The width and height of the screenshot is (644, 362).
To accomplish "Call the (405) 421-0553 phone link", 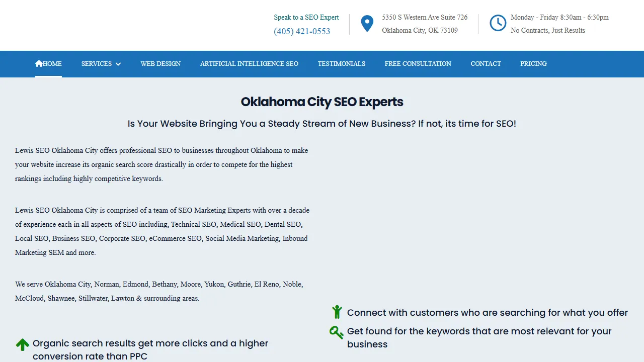I will click(x=302, y=31).
